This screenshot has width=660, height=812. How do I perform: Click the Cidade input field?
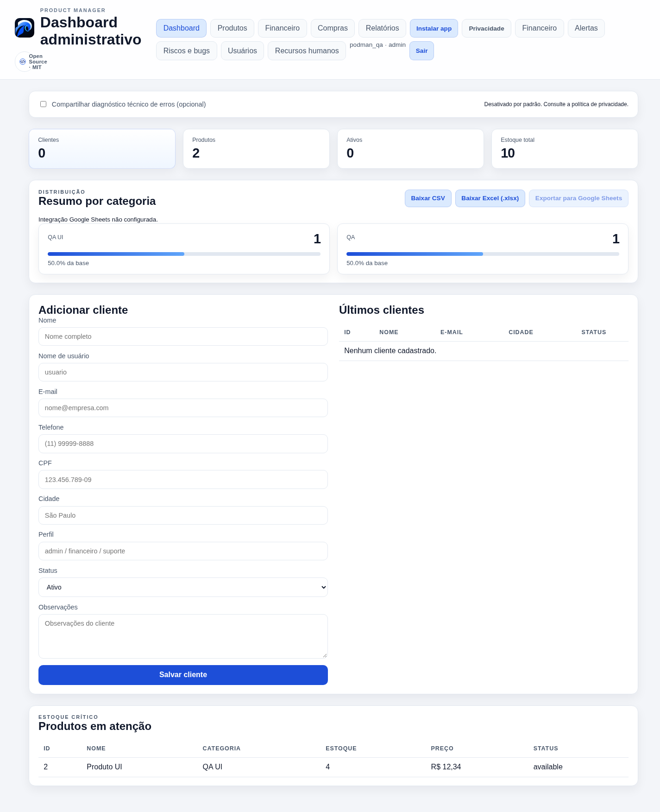(x=183, y=515)
